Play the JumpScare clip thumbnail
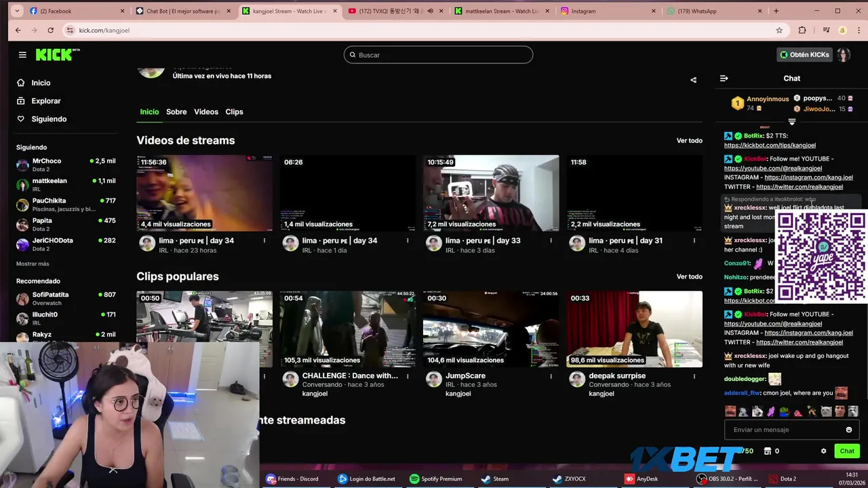Viewport: 868px width, 488px height. click(x=491, y=329)
